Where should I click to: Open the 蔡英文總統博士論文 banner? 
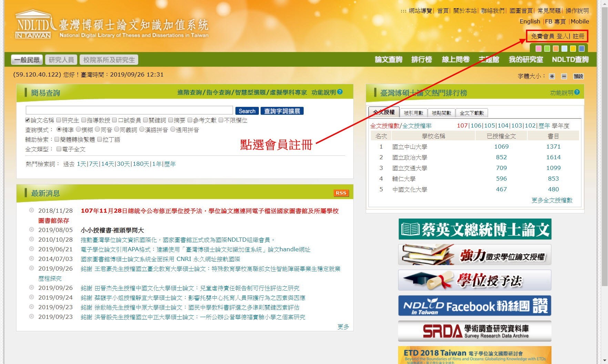click(475, 229)
